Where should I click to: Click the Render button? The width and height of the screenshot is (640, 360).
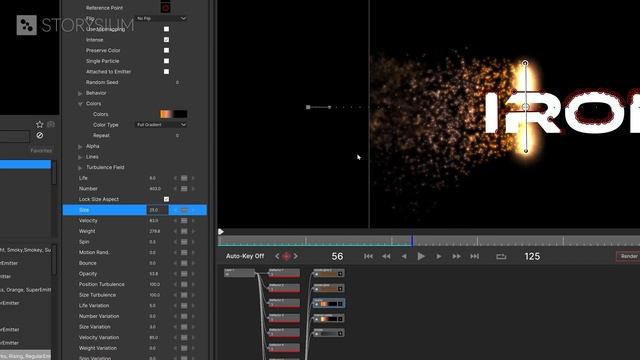pos(629,256)
